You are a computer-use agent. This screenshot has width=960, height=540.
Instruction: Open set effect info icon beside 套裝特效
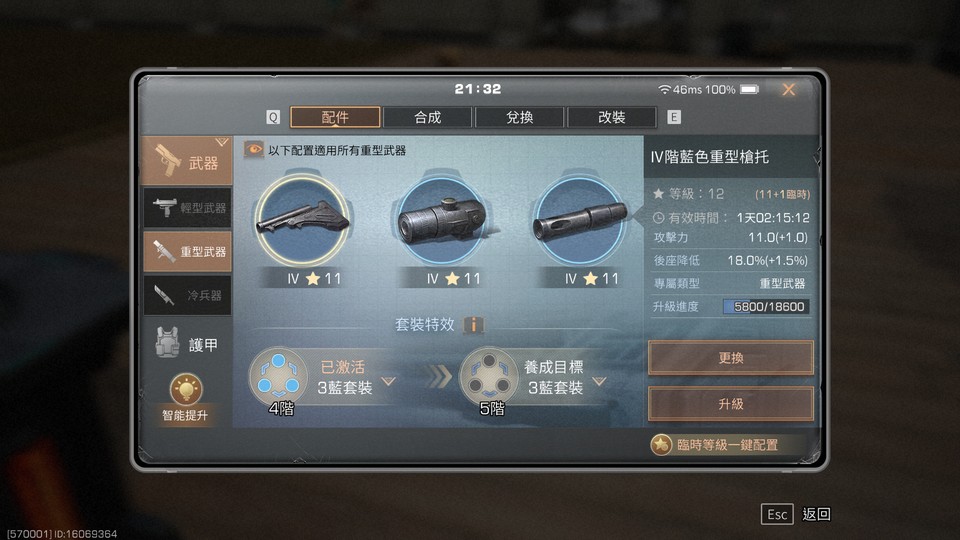tap(473, 324)
